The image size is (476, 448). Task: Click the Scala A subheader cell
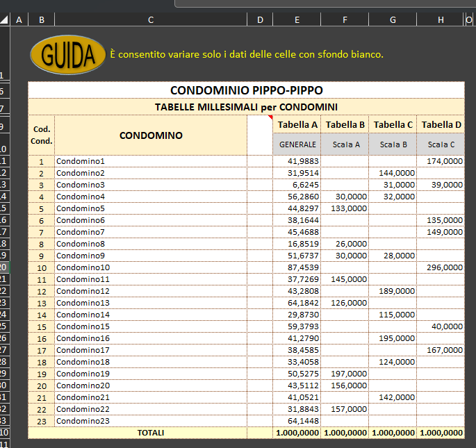click(x=345, y=144)
